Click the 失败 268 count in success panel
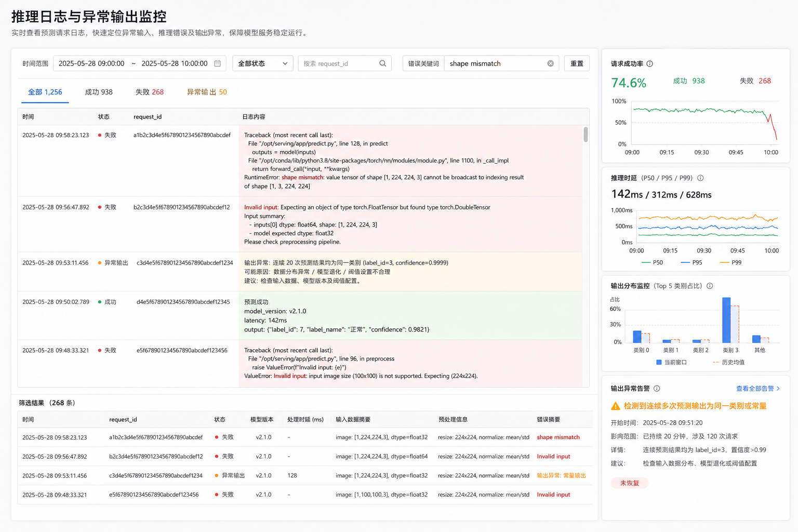Viewport: 798px width, 532px height. point(755,81)
